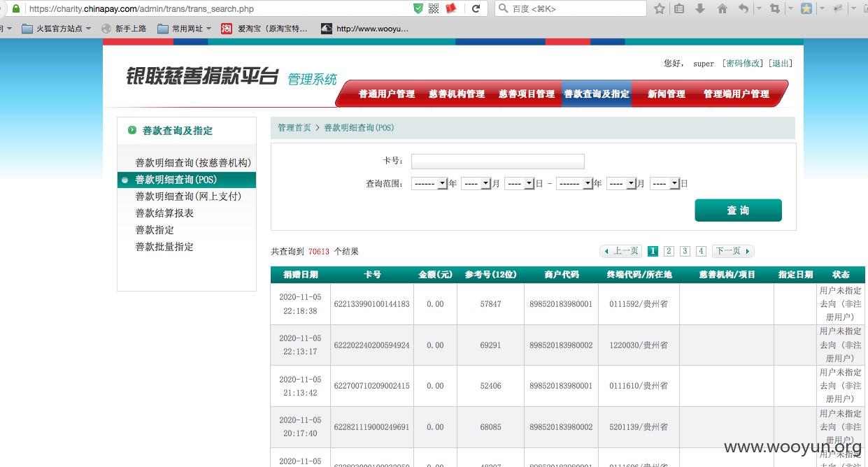Click the blue star extension icon

click(806, 9)
